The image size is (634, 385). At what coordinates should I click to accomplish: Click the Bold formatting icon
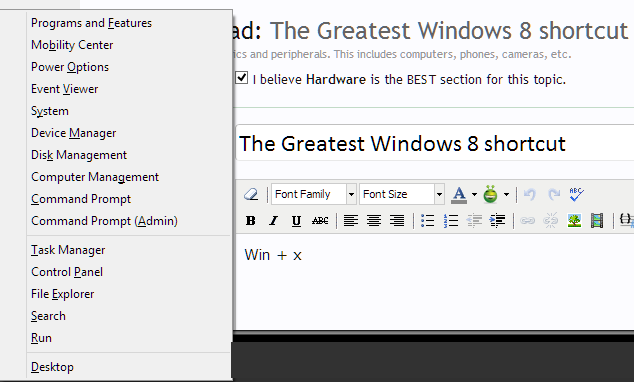tap(251, 221)
